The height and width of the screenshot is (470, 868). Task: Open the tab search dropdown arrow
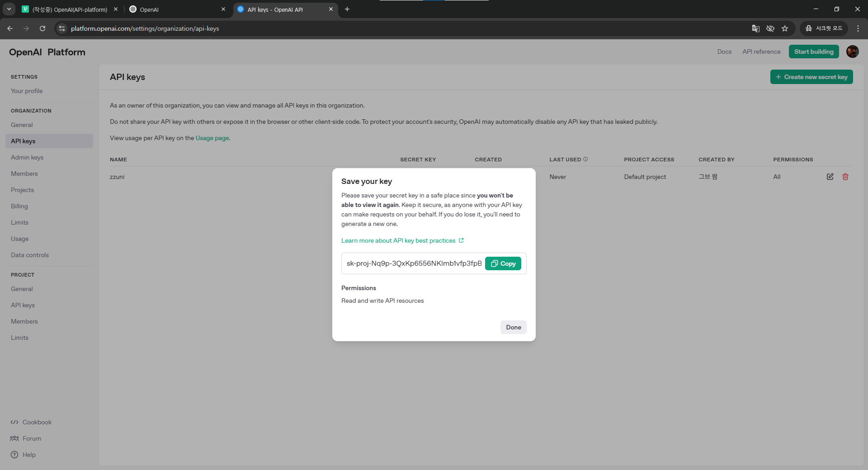pos(9,9)
